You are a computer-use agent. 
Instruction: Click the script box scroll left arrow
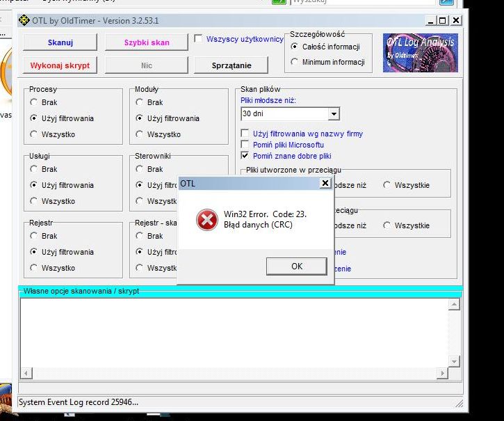26,373
